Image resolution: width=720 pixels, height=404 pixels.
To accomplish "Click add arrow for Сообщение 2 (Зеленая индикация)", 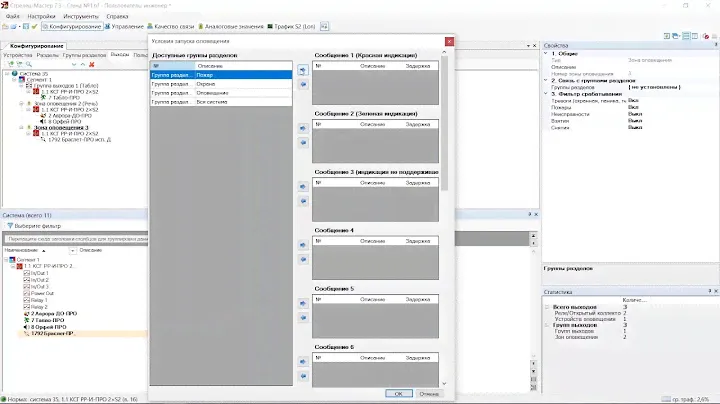I will point(304,128).
